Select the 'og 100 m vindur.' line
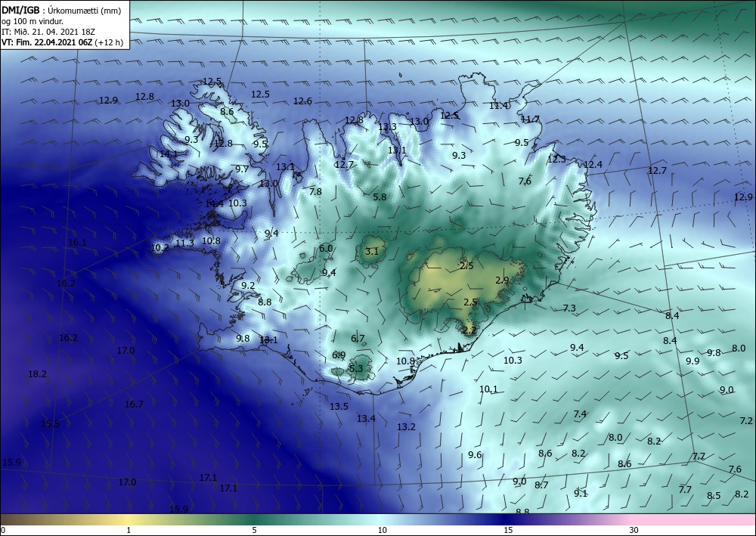The width and height of the screenshot is (756, 536). click(33, 21)
